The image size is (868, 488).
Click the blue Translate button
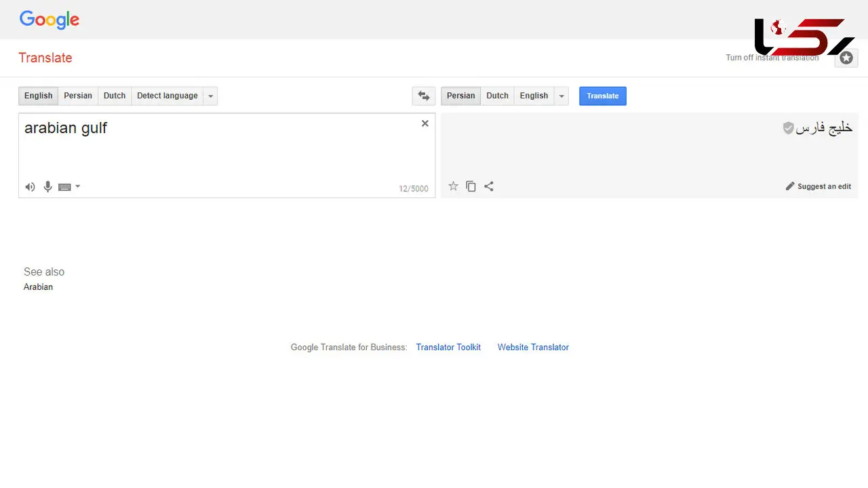603,96
